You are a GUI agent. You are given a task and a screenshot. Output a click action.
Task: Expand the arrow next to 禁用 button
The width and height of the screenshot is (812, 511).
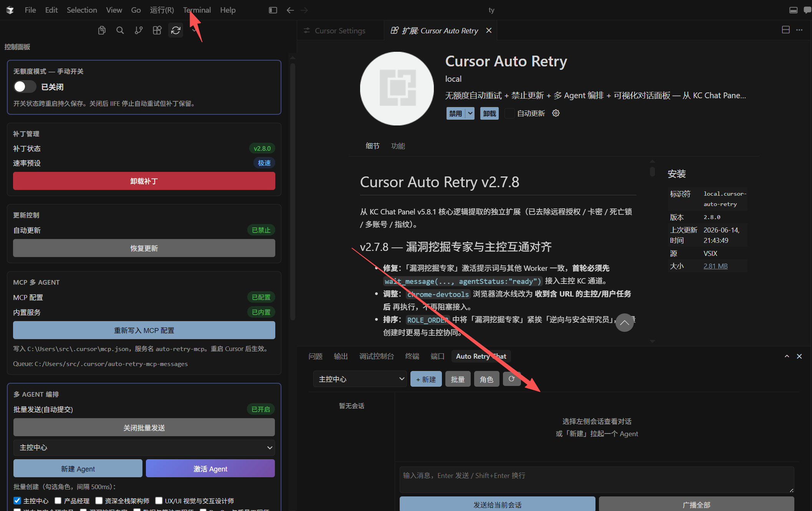[470, 113]
